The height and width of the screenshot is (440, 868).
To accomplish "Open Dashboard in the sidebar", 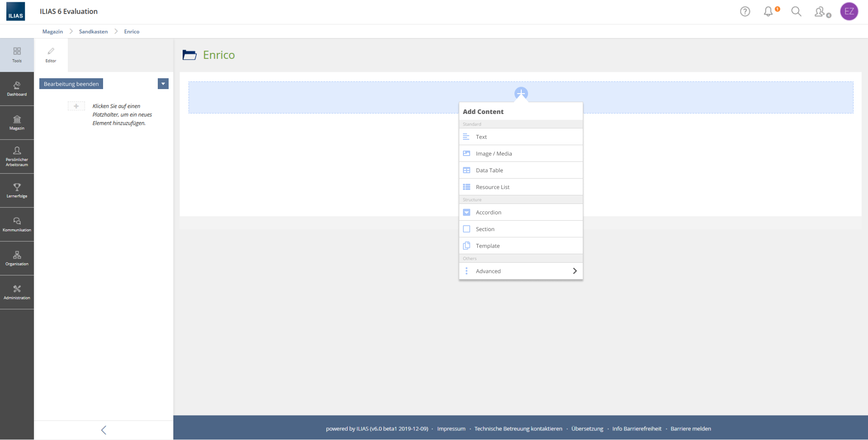I will [17, 89].
